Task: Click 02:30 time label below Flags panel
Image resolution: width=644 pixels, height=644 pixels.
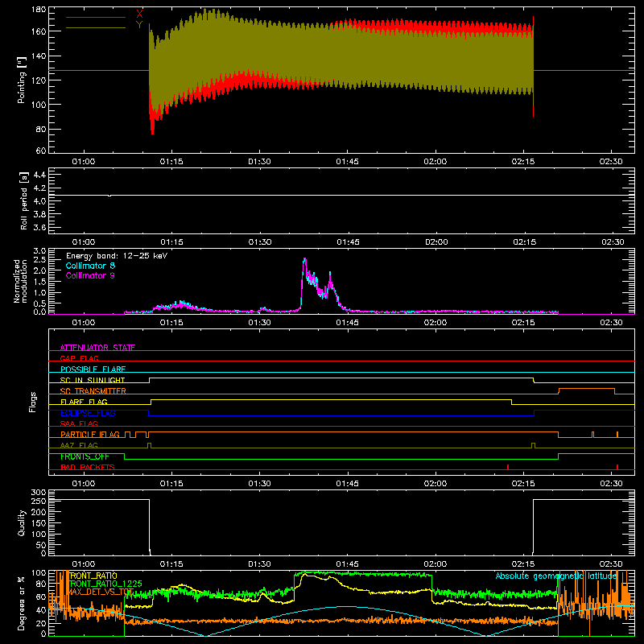Action: click(611, 484)
